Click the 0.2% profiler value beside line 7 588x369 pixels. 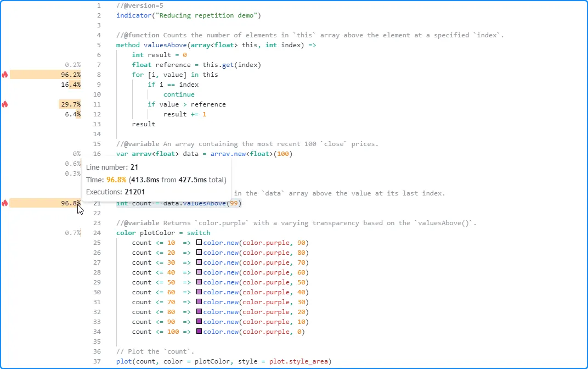click(72, 65)
